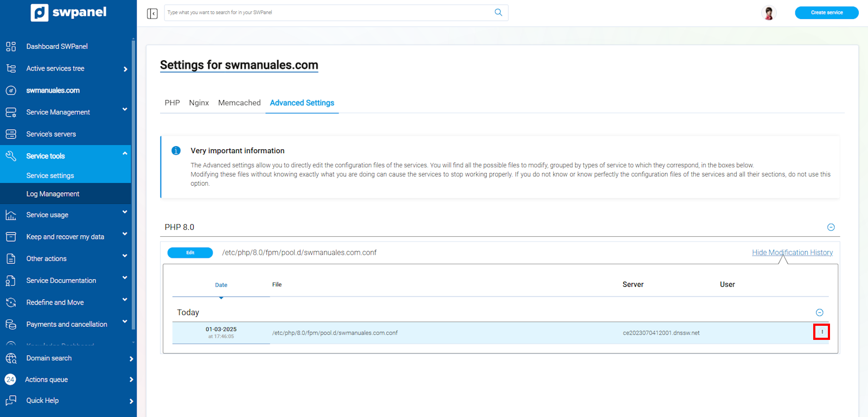This screenshot has width=868, height=417.
Task: Switch to the Memcached tab
Action: [239, 103]
